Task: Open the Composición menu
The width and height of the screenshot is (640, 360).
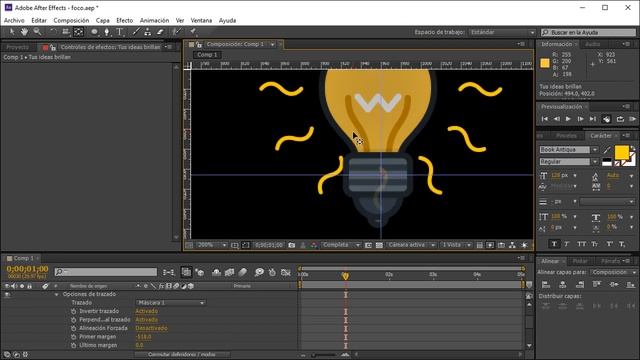Action: pos(71,20)
